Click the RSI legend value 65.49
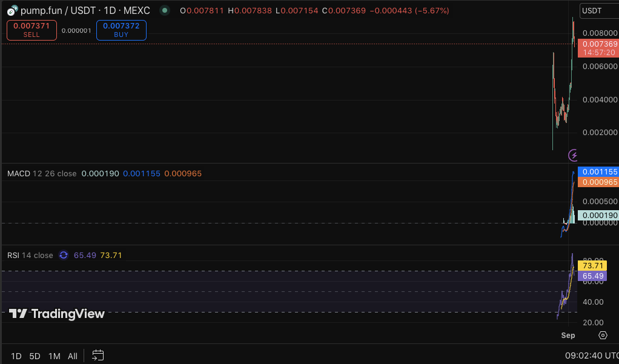 pos(85,255)
